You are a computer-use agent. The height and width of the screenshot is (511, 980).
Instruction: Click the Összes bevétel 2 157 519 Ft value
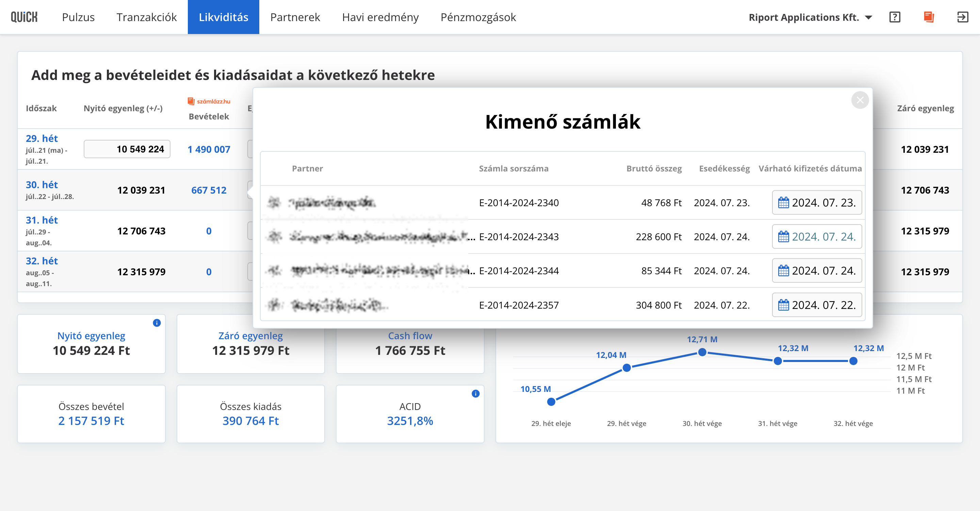91,421
